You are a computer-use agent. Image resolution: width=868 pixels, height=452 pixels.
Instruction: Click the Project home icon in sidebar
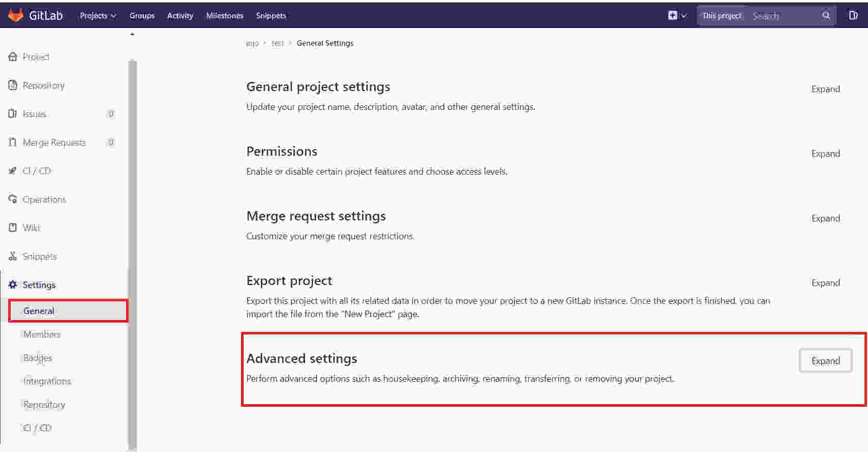click(x=13, y=56)
